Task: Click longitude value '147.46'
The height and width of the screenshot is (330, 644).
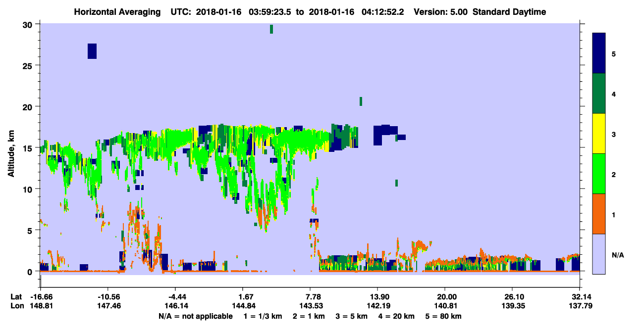Action: pyautogui.click(x=108, y=306)
